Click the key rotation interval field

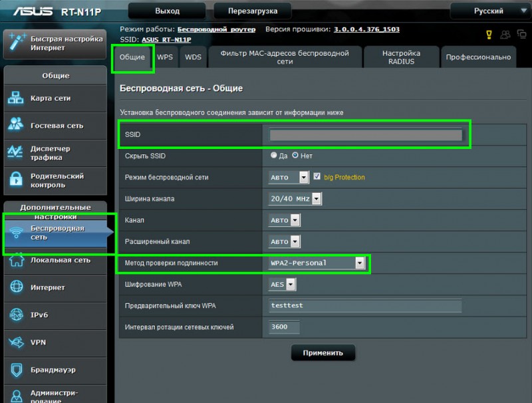click(284, 327)
